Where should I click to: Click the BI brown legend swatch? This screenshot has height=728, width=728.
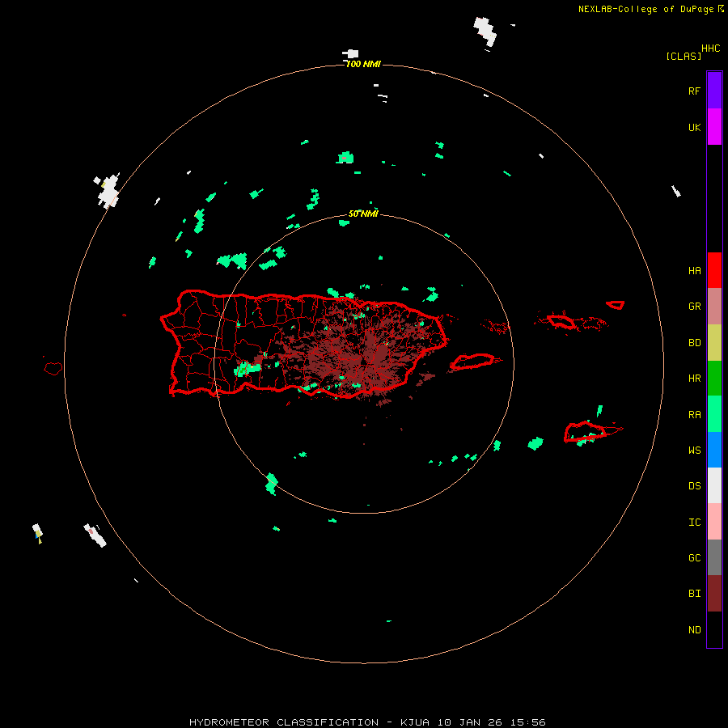714,594
